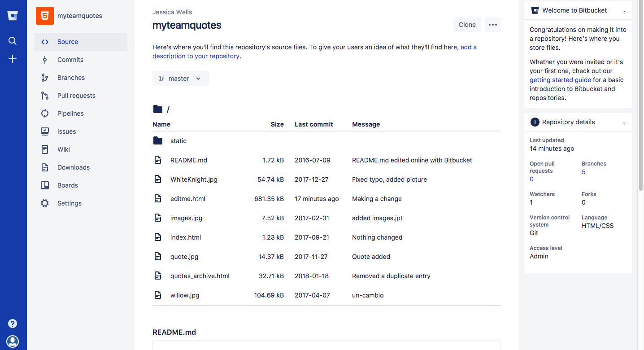
Task: Open the images.jpg file
Action: [186, 218]
